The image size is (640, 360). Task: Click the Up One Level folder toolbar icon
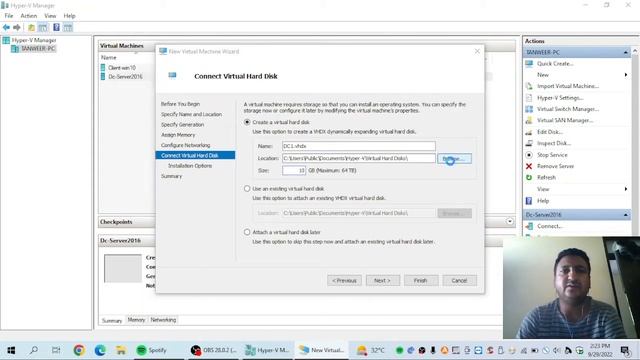[31, 27]
